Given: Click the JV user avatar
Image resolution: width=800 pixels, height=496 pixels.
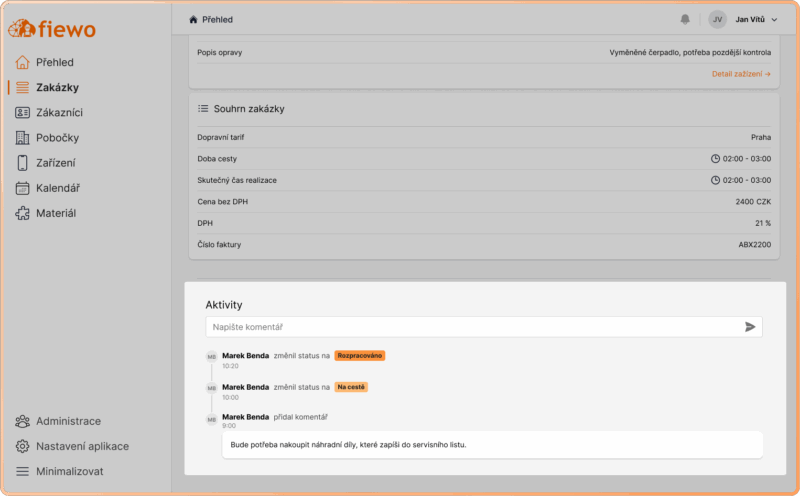Looking at the screenshot, I should pos(717,19).
